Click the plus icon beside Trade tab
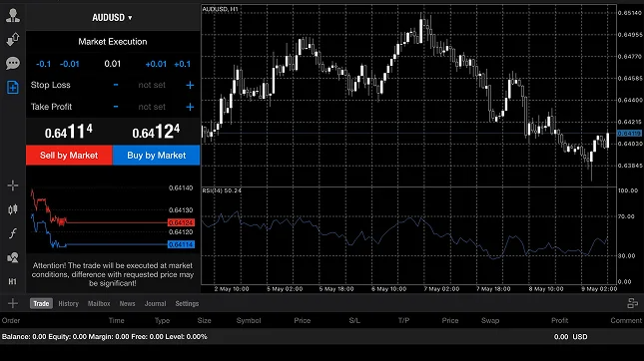 tap(13, 303)
